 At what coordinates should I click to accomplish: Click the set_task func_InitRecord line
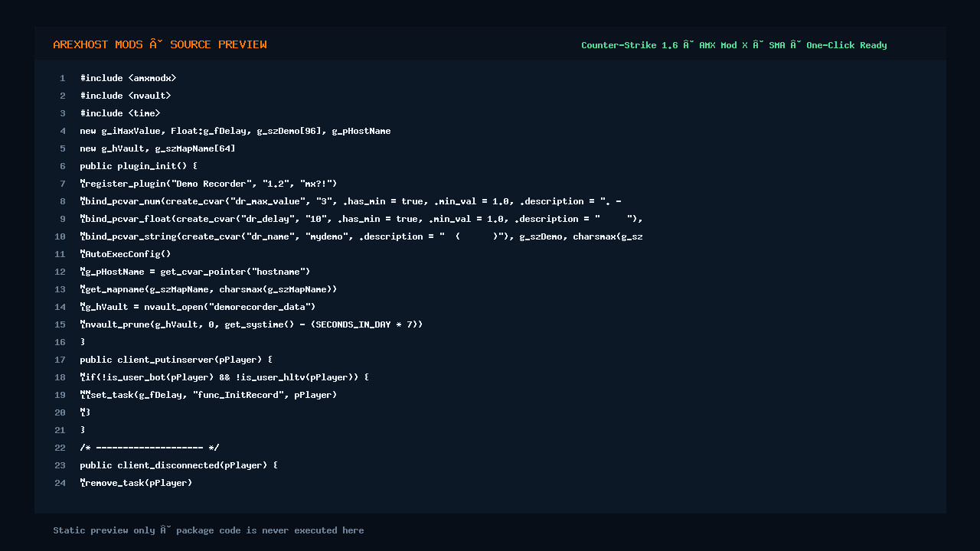208,395
